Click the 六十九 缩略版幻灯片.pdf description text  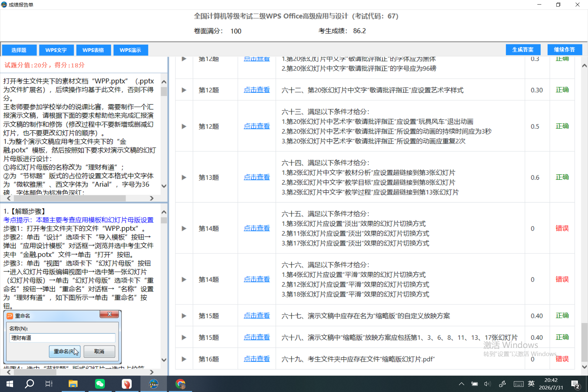pyautogui.click(x=358, y=359)
